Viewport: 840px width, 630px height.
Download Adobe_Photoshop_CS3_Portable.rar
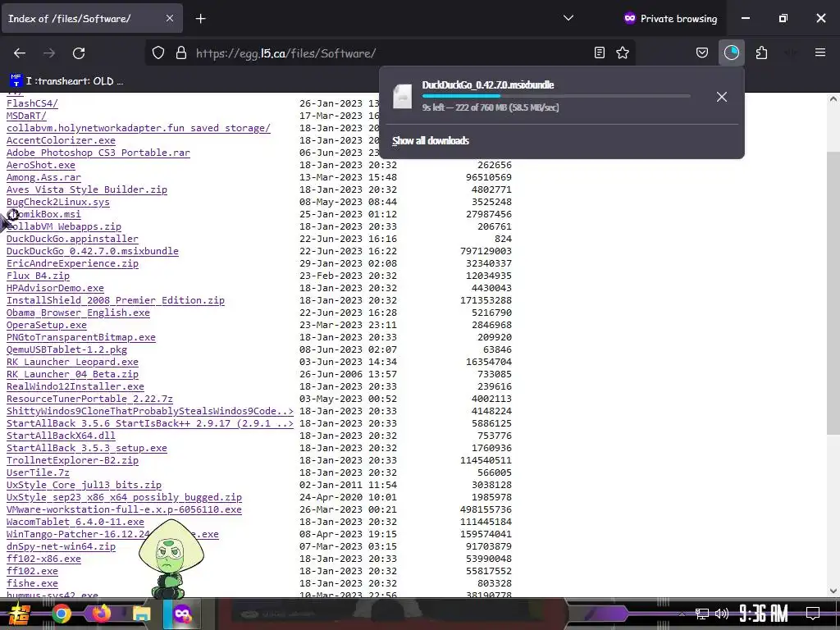tap(98, 153)
